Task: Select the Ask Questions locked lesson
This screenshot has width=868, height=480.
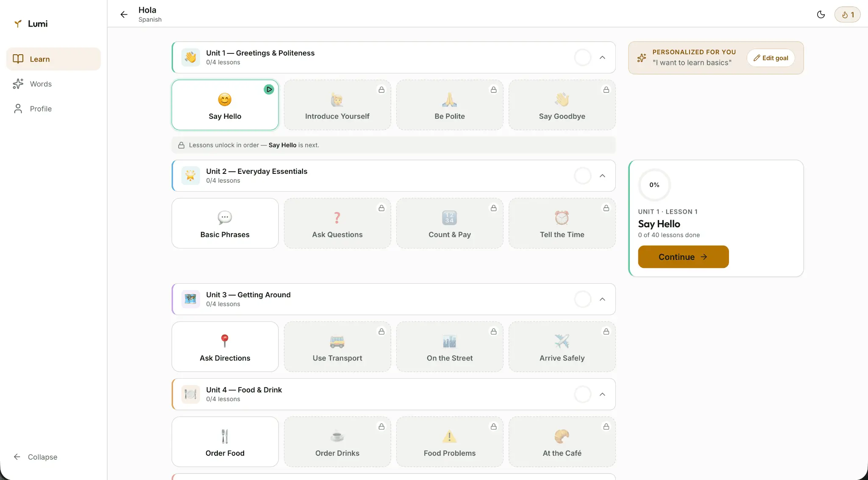Action: (x=337, y=223)
